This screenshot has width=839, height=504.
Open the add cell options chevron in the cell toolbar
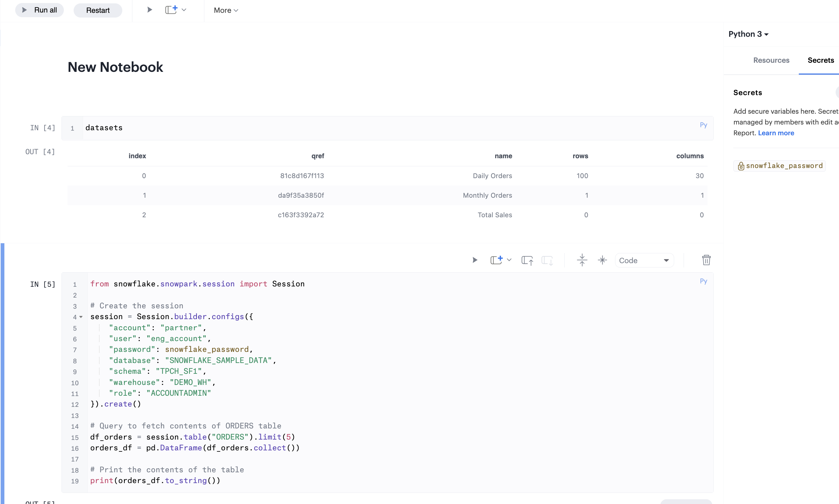tap(509, 260)
